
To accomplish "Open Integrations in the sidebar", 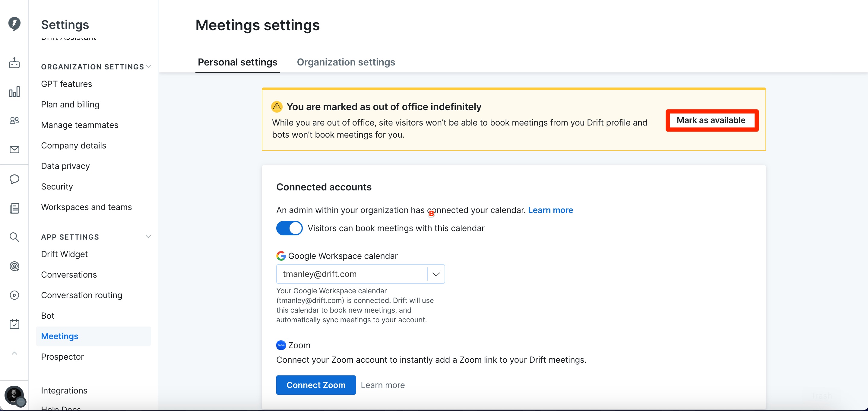I will [x=64, y=390].
